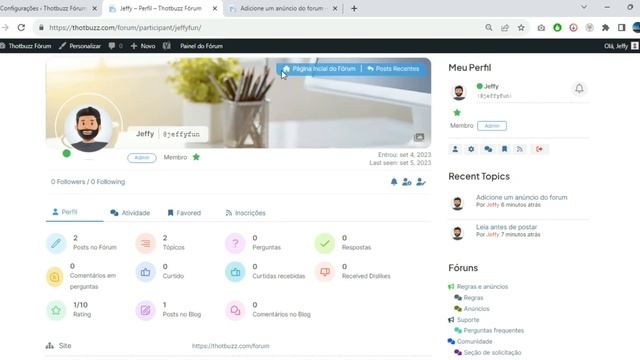Open the Seção de solicitação forum
Screen dimensions: 640x360
[492, 352]
